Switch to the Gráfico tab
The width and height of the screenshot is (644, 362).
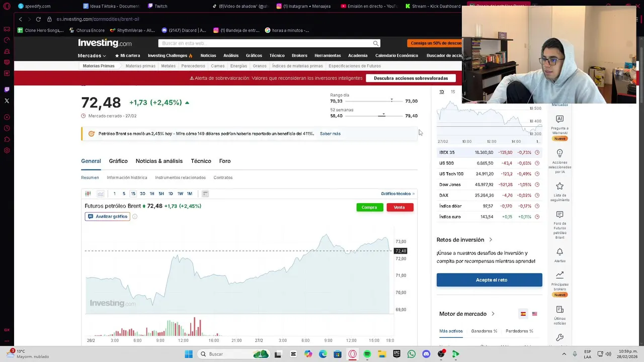click(118, 161)
